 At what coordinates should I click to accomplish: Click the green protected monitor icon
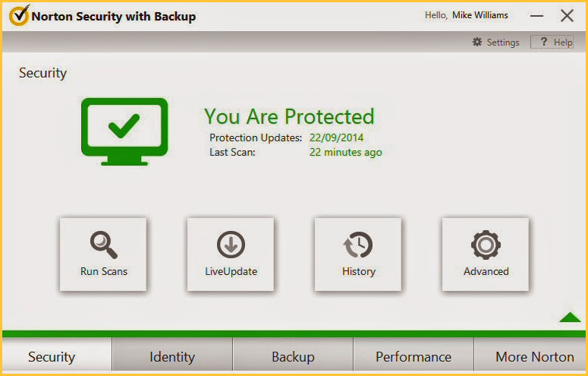[124, 131]
